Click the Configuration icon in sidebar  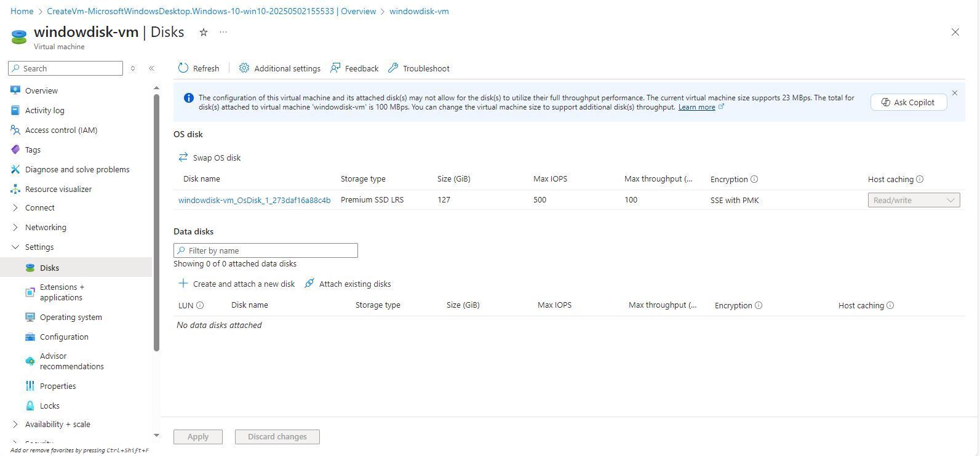(30, 337)
